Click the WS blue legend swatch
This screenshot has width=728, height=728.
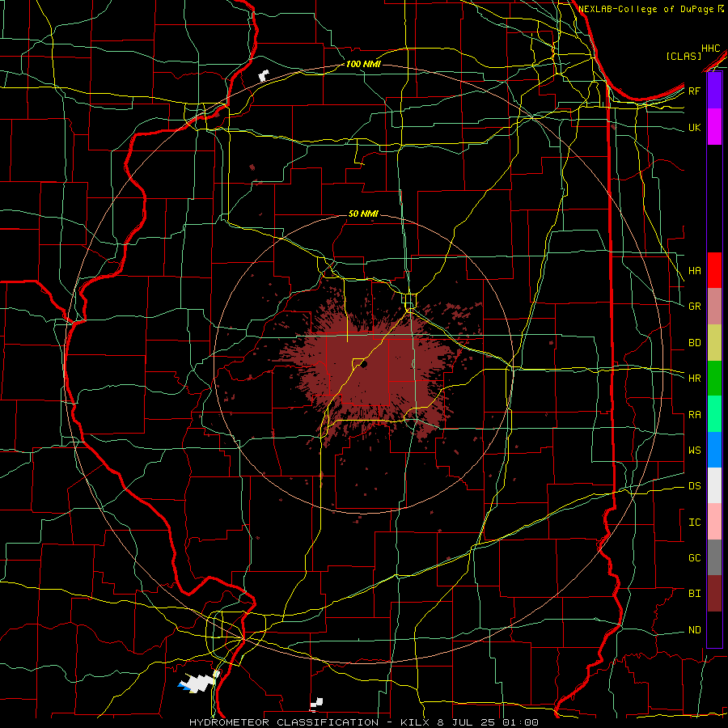(714, 450)
